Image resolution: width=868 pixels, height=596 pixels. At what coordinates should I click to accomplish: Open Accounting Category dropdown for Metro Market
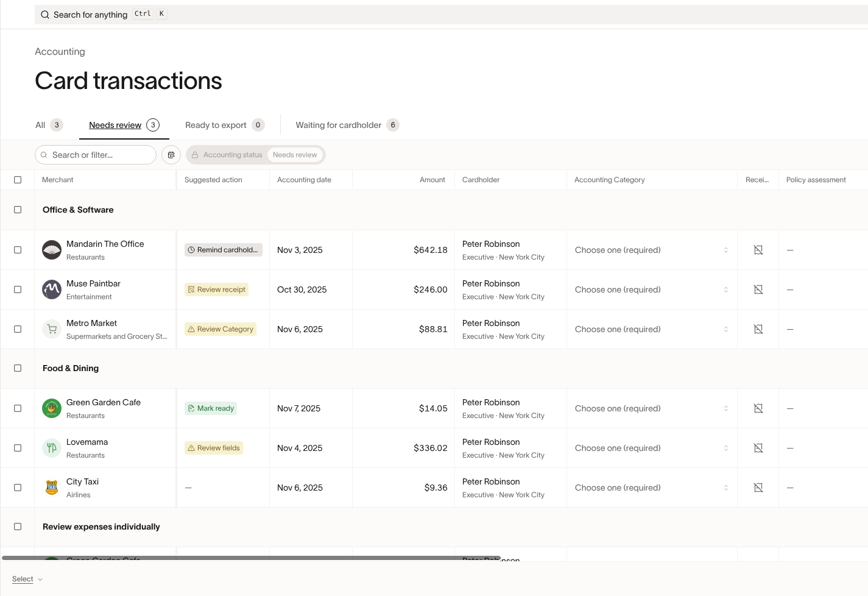tap(652, 329)
